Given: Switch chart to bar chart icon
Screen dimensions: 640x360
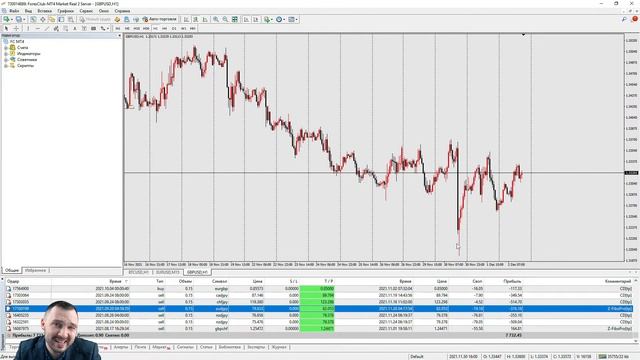Looking at the screenshot, I should (x=186, y=19).
